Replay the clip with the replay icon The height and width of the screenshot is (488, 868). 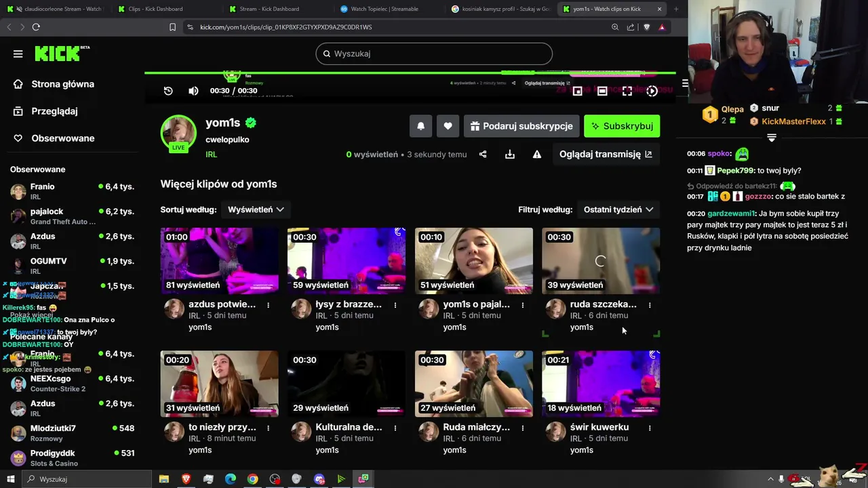click(x=168, y=91)
